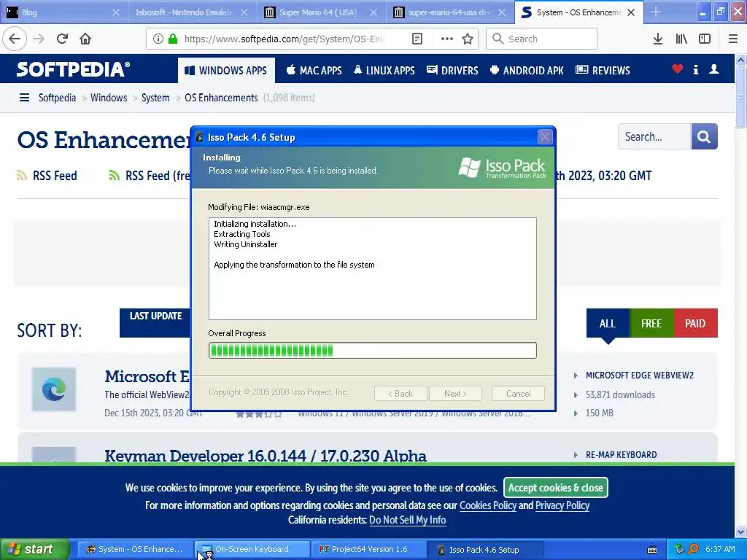This screenshot has height=560, width=747.
Task: Open the MAC APPS section
Action: [x=314, y=70]
